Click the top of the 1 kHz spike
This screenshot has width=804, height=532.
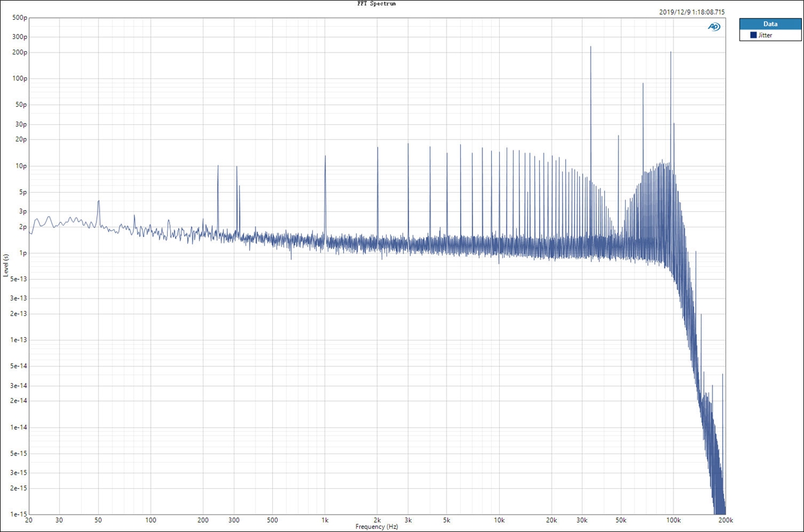(x=325, y=156)
